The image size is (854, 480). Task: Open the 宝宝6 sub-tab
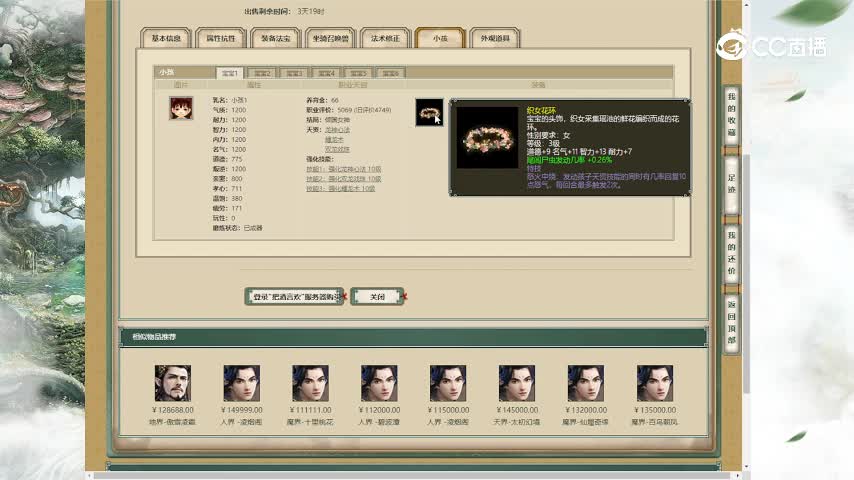coord(391,73)
